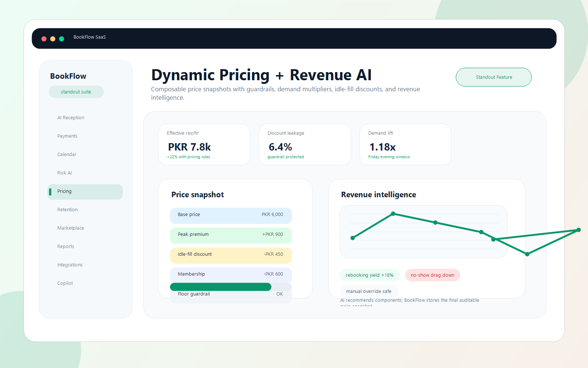Select the Base price row
The width and height of the screenshot is (588, 368).
coord(231,215)
